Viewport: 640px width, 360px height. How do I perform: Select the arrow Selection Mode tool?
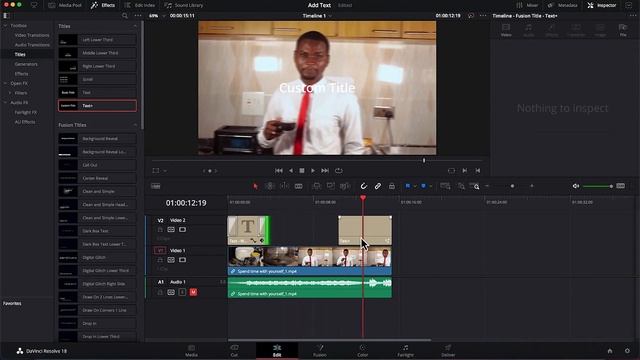(x=256, y=186)
